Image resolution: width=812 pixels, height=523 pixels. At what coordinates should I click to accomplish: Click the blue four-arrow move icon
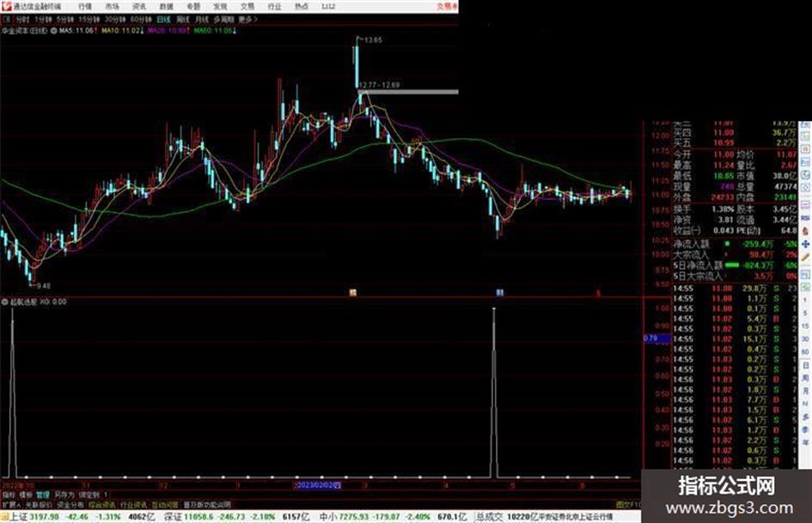(x=805, y=243)
